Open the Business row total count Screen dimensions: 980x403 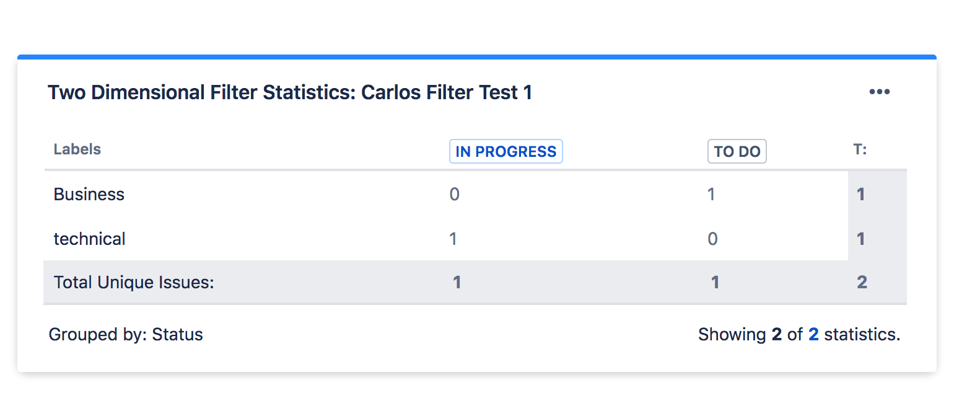pos(860,195)
